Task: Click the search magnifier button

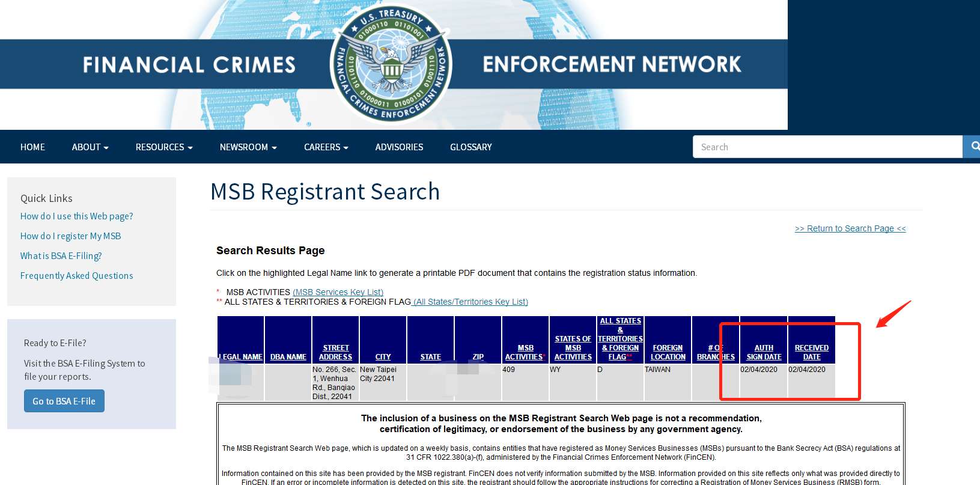Action: coord(973,147)
